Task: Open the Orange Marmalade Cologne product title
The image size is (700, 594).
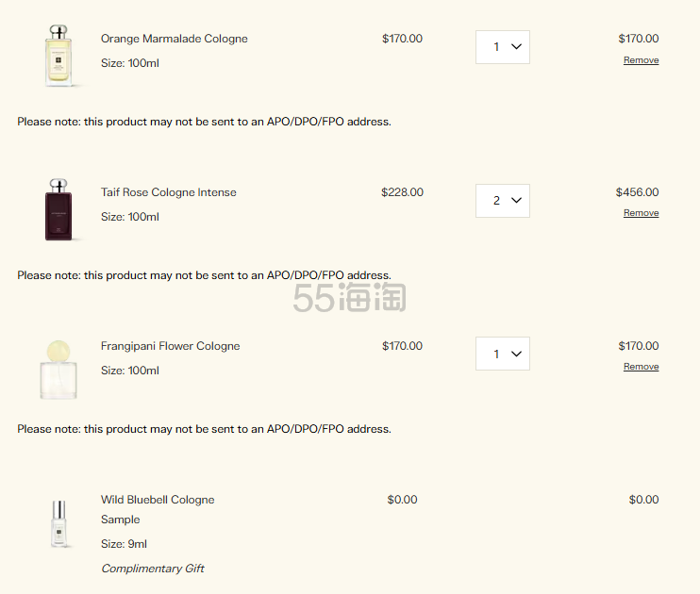Action: click(175, 39)
